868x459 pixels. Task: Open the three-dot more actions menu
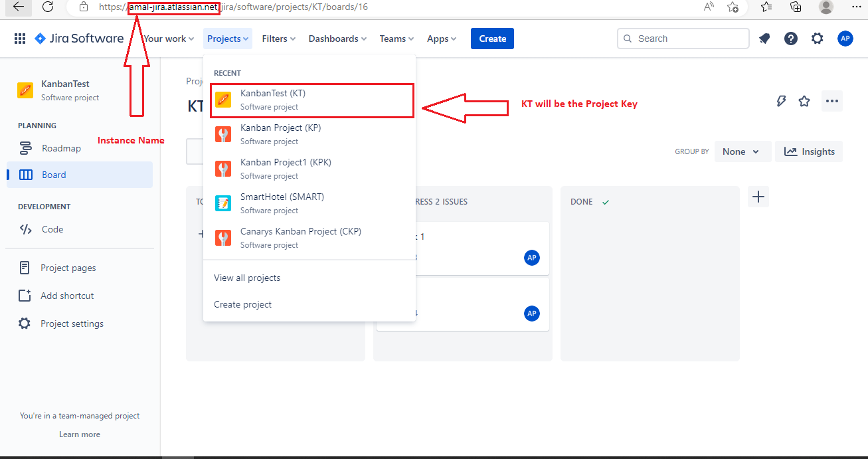click(x=831, y=101)
